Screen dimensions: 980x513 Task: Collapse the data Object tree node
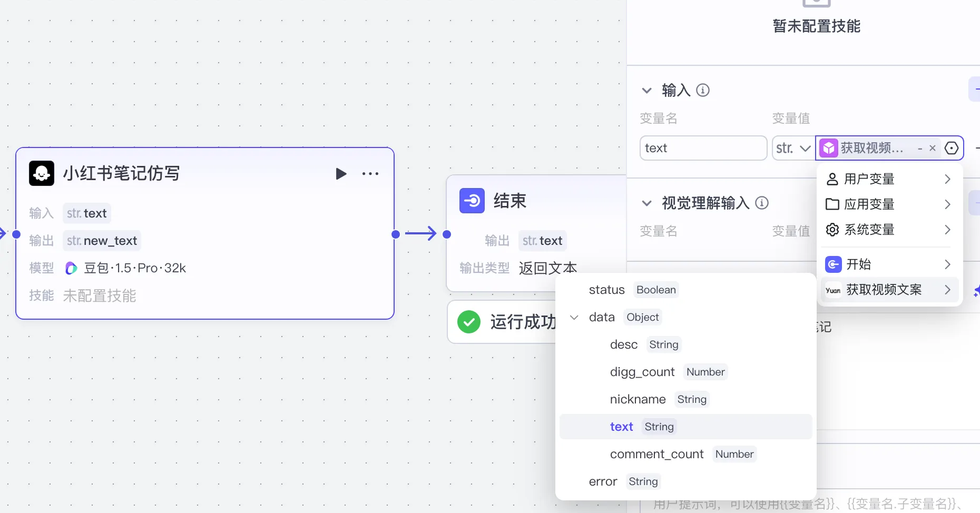point(574,317)
